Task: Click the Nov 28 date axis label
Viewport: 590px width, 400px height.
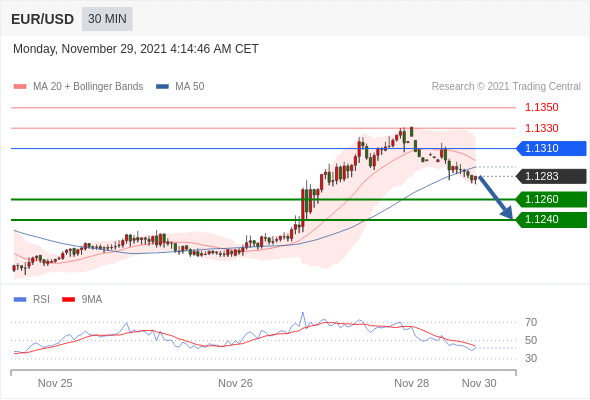Action: pyautogui.click(x=412, y=383)
